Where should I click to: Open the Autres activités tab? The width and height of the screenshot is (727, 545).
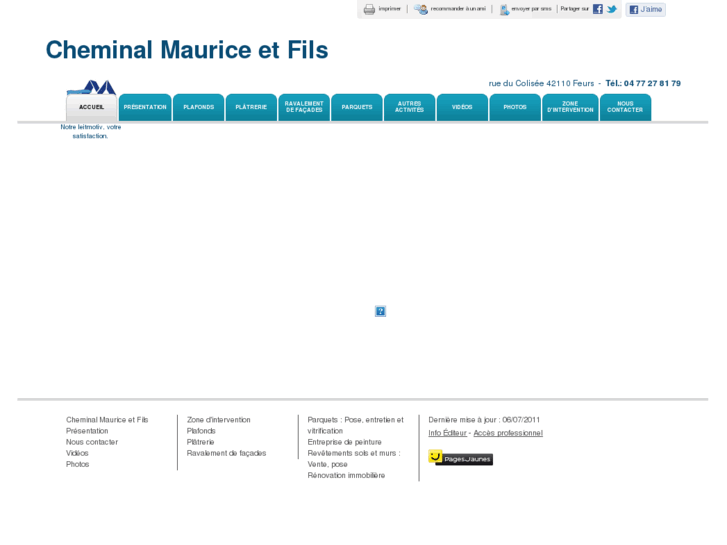pos(409,108)
